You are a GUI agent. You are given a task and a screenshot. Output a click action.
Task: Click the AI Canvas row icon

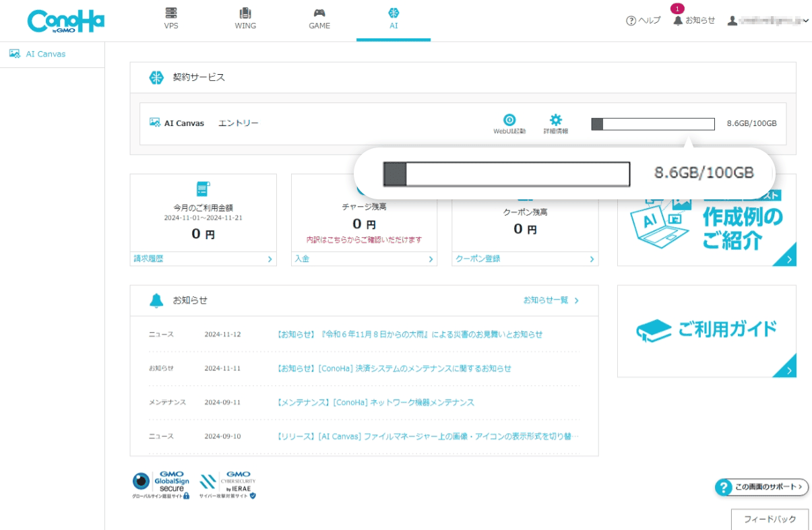coord(155,123)
